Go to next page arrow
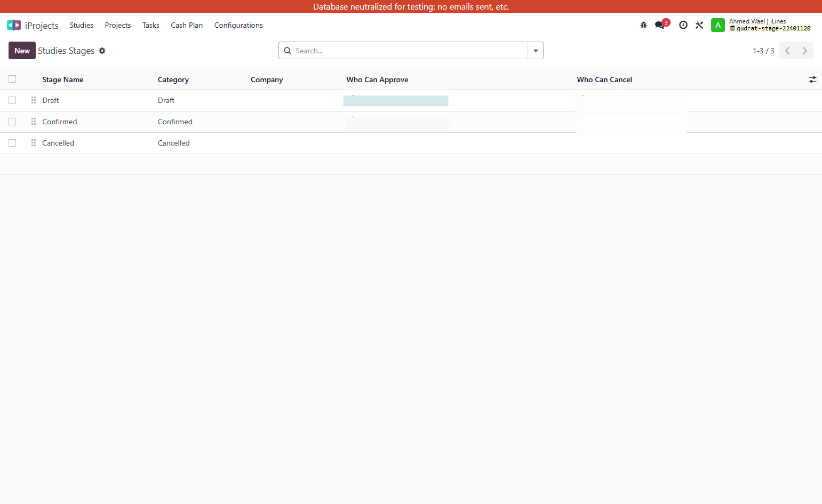 (805, 51)
